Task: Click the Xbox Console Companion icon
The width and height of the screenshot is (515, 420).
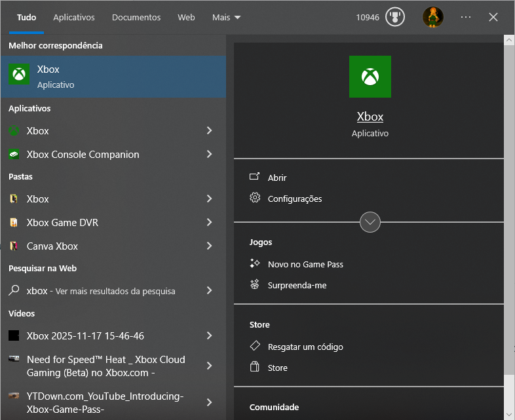Action: coord(14,155)
